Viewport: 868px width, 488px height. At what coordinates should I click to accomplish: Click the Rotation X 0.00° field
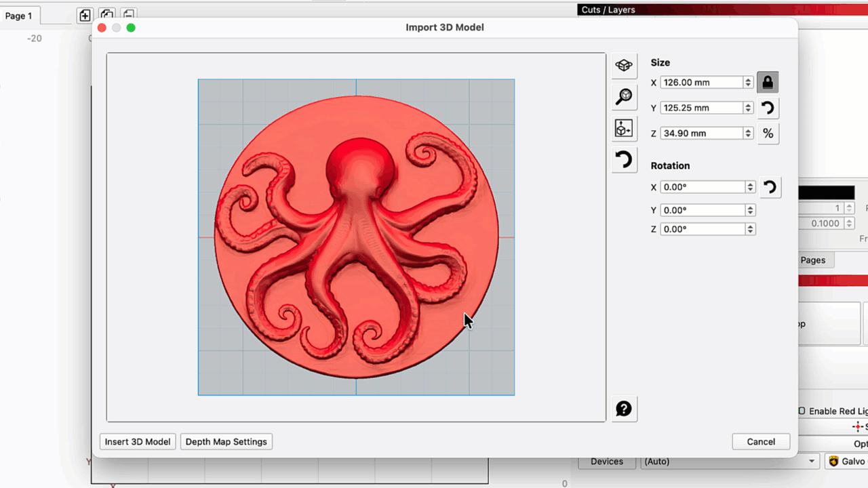pos(703,187)
